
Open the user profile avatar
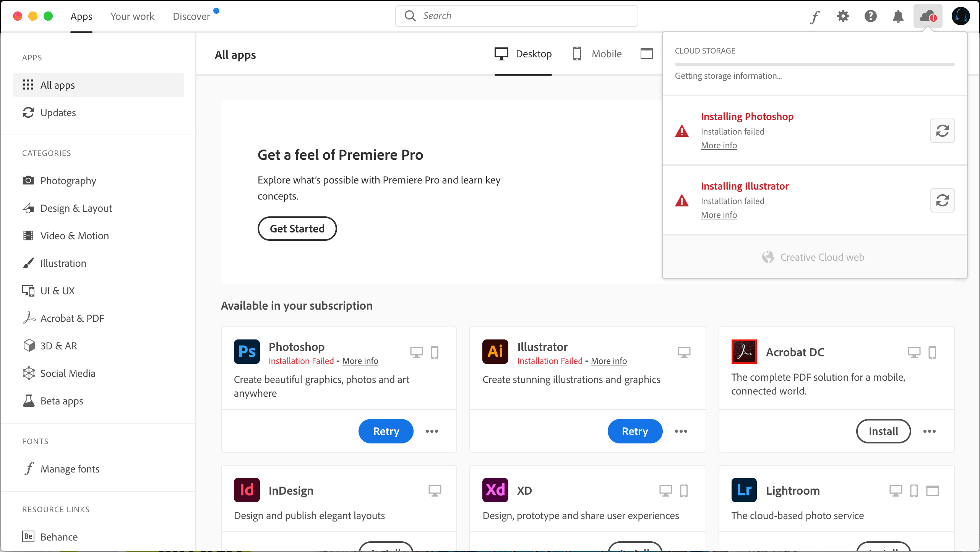point(961,16)
